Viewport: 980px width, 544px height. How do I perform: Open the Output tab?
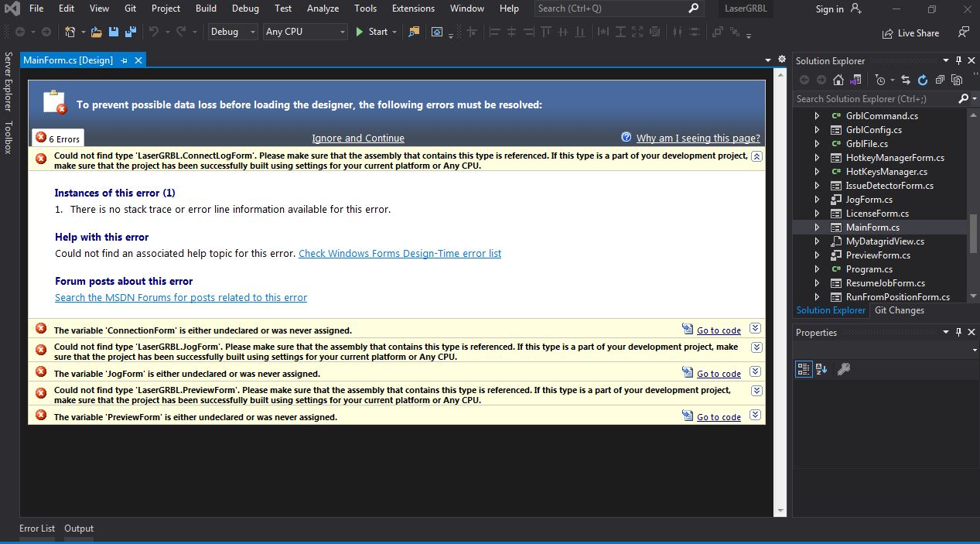(x=79, y=529)
